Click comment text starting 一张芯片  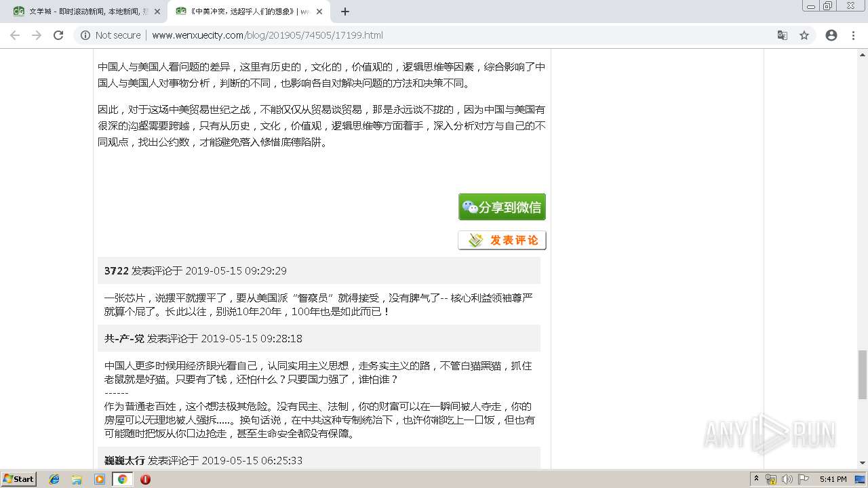tap(319, 304)
